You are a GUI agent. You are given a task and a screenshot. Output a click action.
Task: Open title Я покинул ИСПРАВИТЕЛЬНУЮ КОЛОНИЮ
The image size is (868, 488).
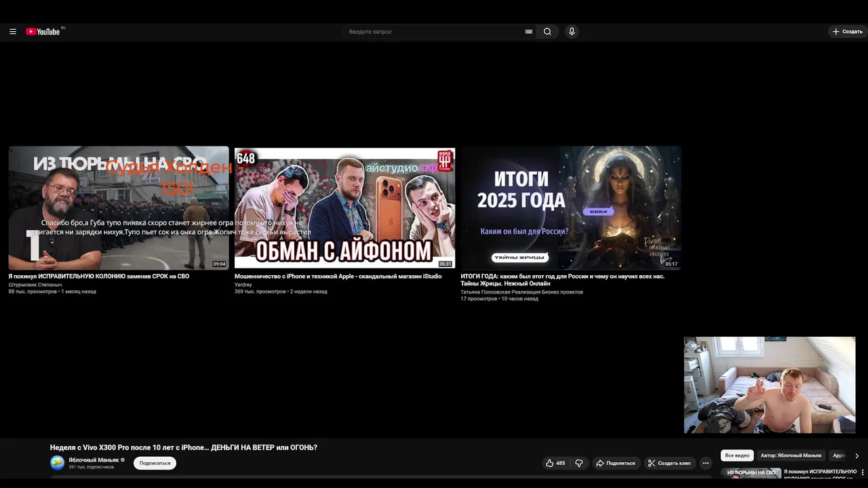pos(99,277)
